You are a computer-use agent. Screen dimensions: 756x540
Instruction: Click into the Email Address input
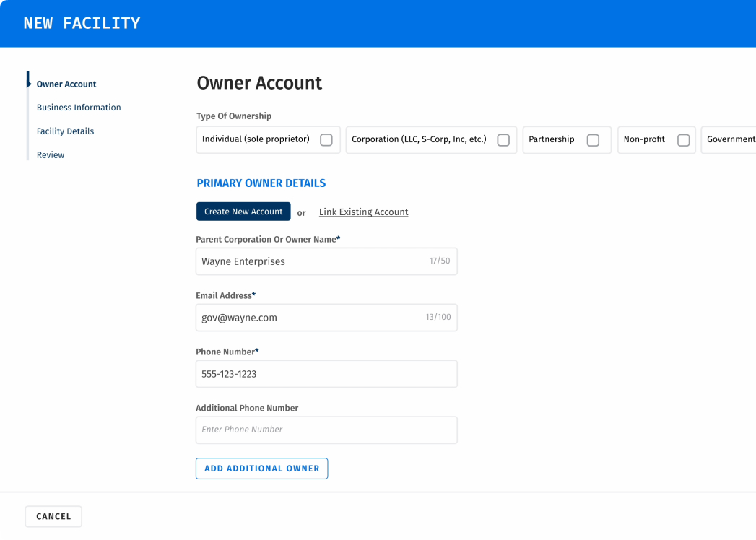coord(310,318)
